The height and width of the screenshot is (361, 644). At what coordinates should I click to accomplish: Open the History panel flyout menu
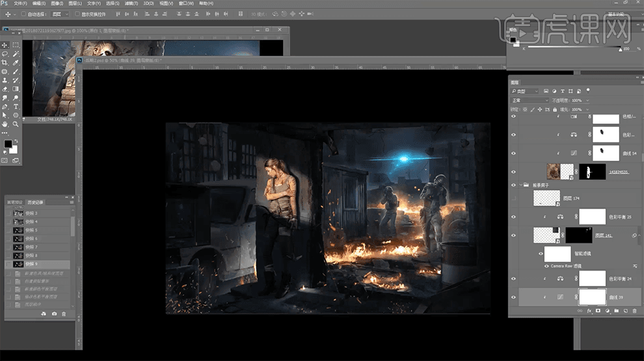coord(72,202)
